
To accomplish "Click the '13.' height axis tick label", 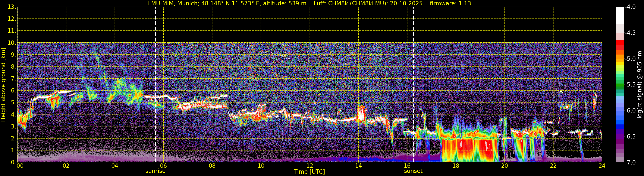I will click(x=12, y=7).
